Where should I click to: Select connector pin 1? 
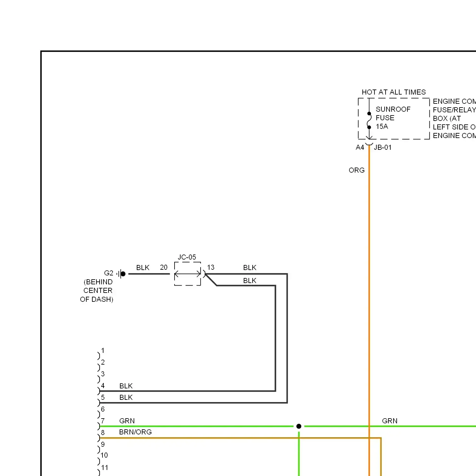coord(103,351)
